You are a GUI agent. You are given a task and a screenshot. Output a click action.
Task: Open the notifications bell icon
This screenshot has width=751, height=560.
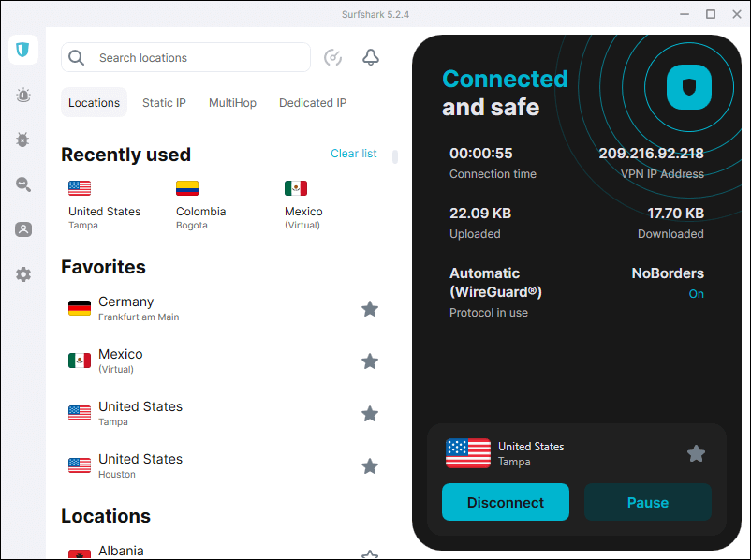[370, 57]
